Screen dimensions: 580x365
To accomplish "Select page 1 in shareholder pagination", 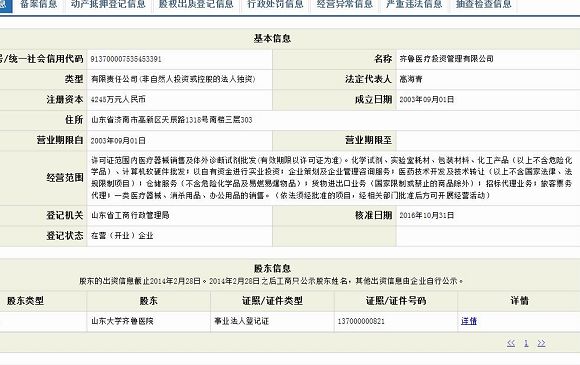I will (x=526, y=343).
